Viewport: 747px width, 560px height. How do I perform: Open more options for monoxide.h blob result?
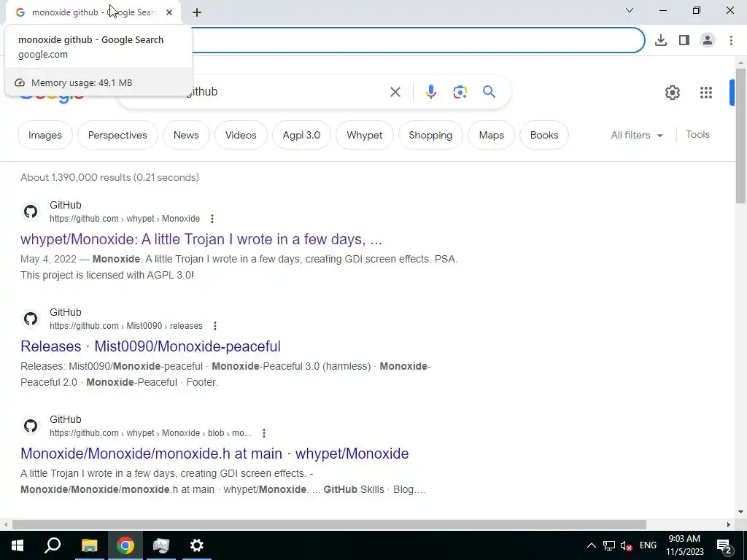264,433
